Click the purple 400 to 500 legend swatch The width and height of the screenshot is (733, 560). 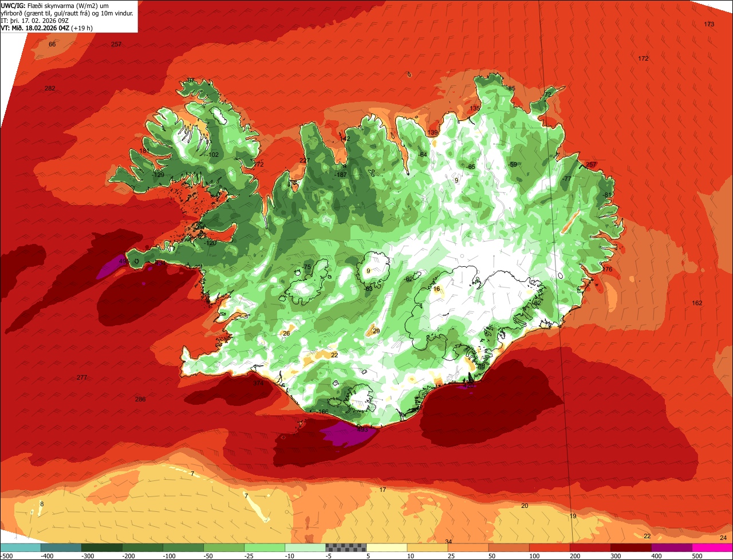tap(671, 547)
